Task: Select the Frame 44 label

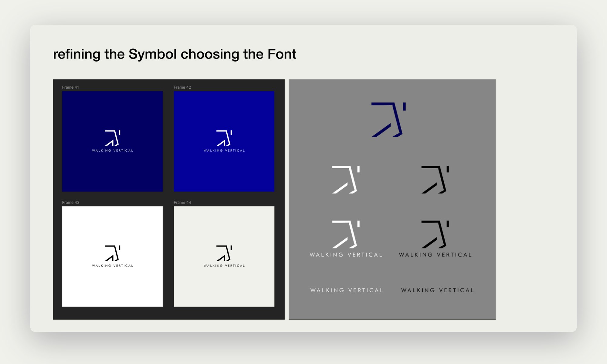Action: pos(182,202)
